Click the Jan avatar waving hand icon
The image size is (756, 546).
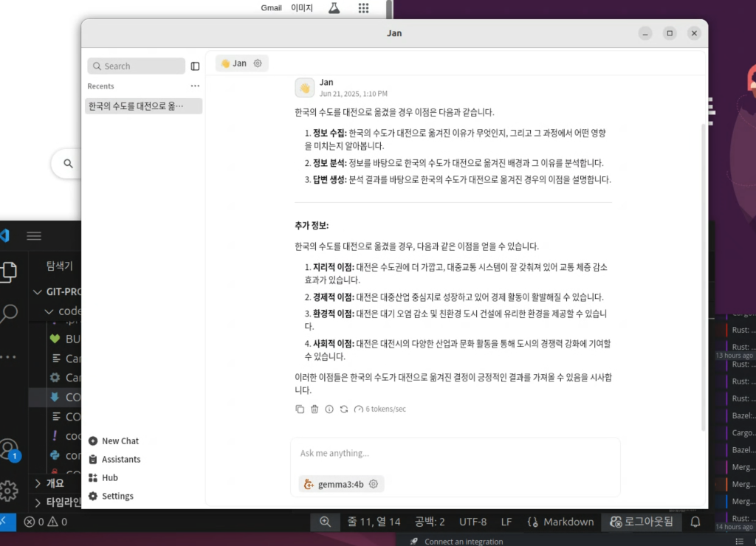click(x=305, y=88)
